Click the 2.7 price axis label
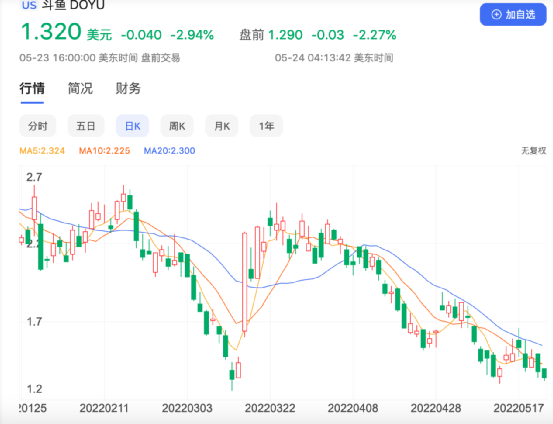This screenshot has height=424, width=553. click(x=34, y=177)
